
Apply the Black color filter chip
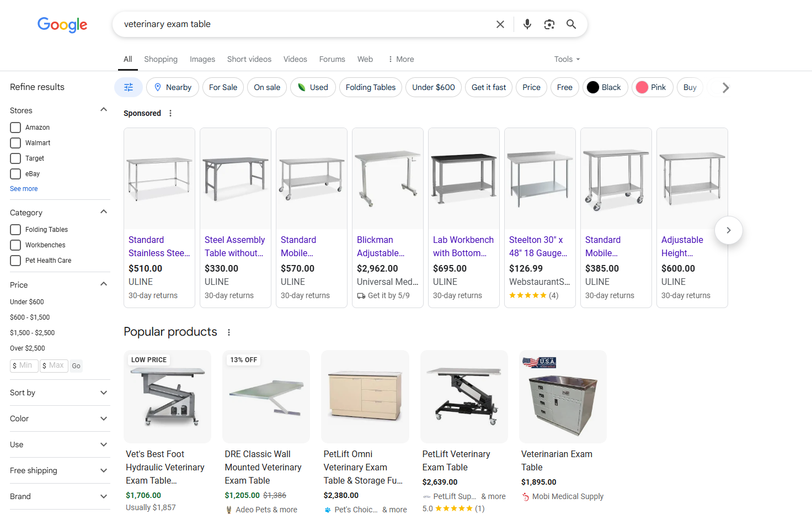(x=605, y=87)
